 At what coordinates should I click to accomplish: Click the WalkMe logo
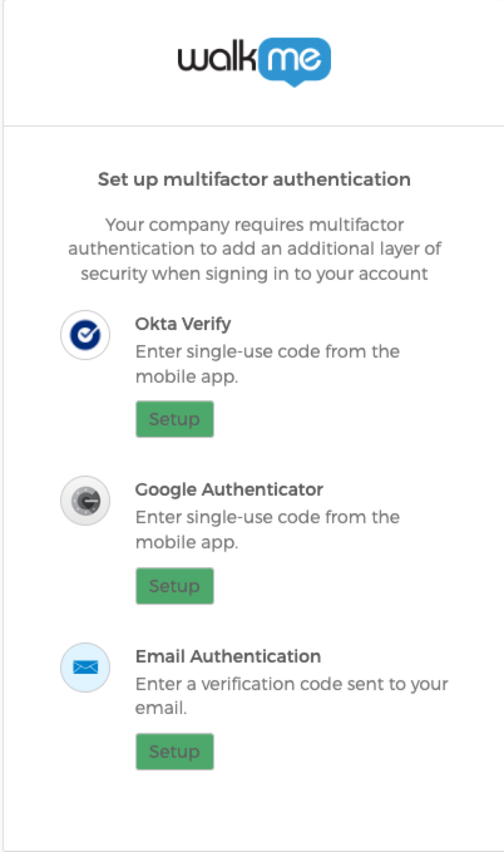(252, 60)
